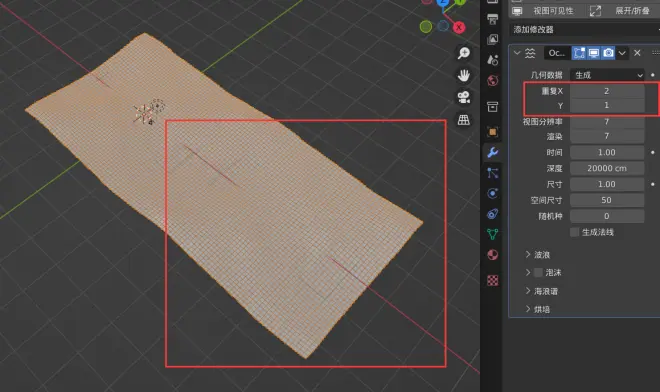Click the 空间尺寸 50 field
The width and height of the screenshot is (660, 392).
607,200
